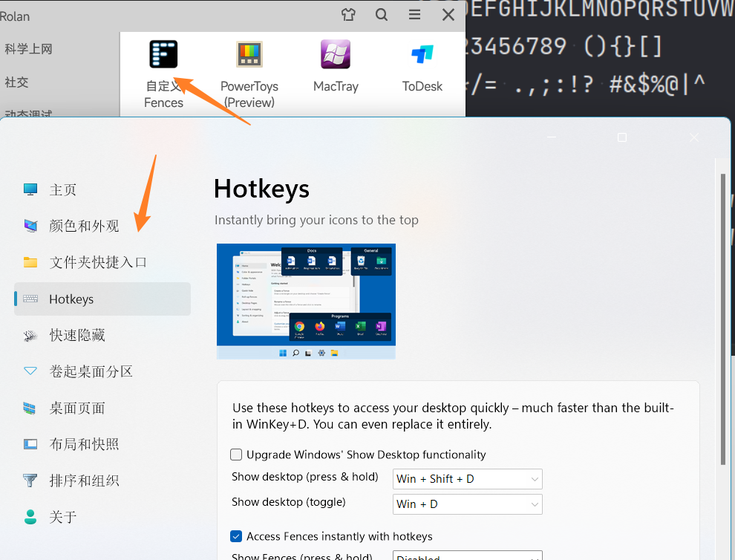
Task: Click the folder icon beside 文件夹快捷入口
Action: [30, 262]
